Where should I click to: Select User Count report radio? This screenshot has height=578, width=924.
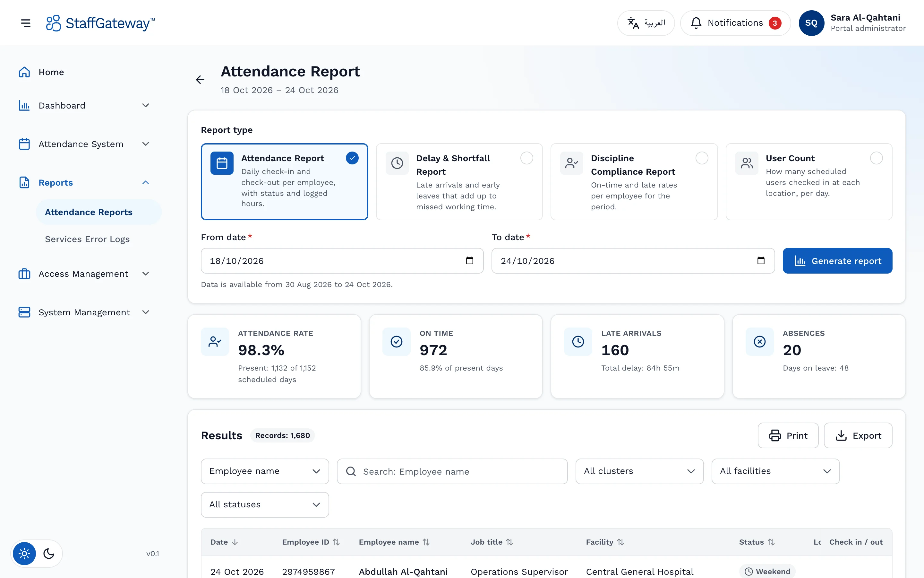(876, 158)
